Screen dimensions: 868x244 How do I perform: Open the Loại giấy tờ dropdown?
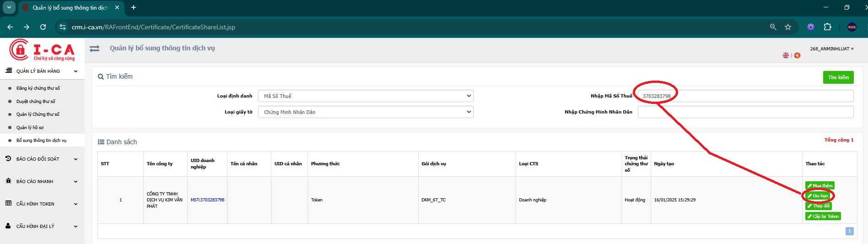click(366, 112)
